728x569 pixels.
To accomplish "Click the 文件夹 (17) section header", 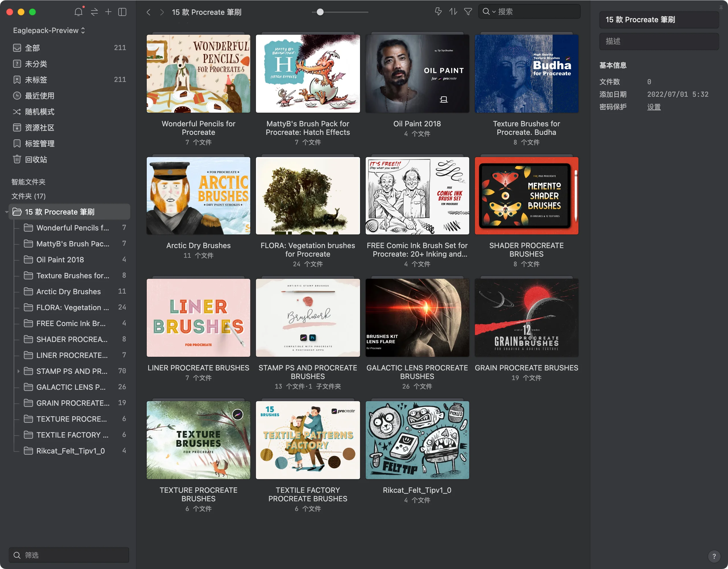I will pyautogui.click(x=28, y=196).
